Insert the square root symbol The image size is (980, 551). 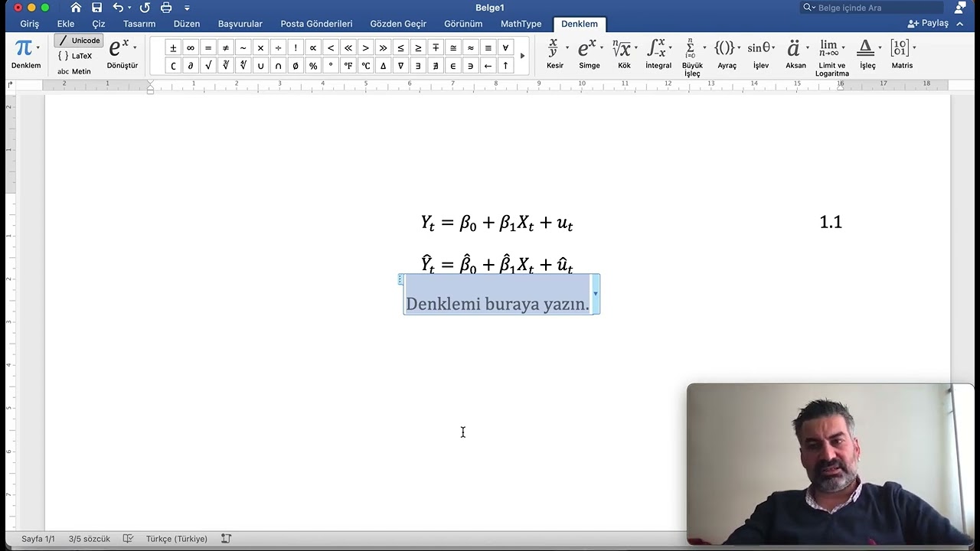[208, 66]
